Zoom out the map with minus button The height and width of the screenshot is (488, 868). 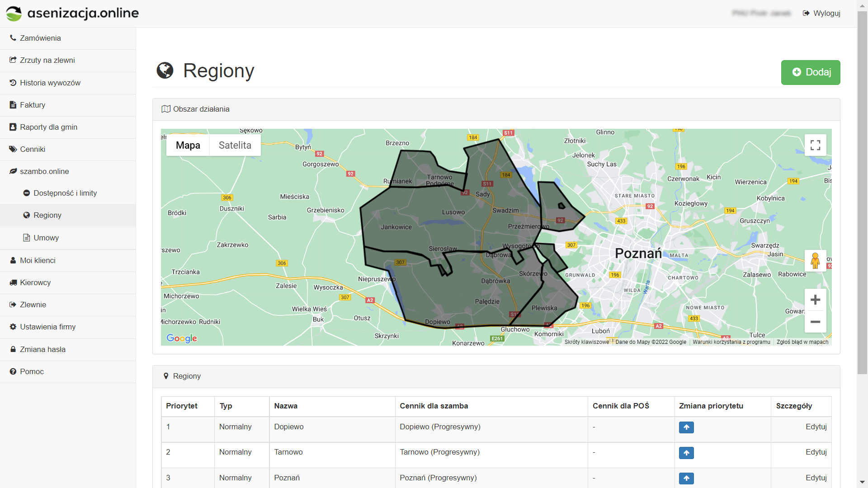(x=815, y=322)
